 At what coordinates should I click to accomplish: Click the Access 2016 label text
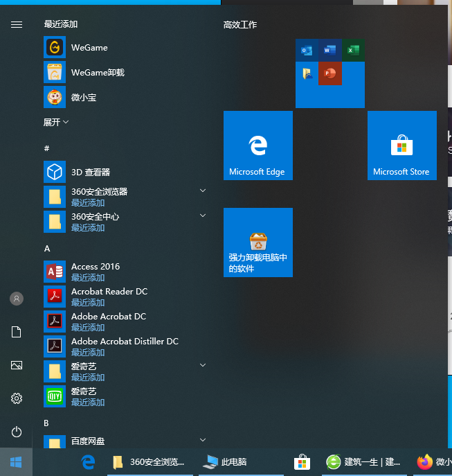(96, 267)
